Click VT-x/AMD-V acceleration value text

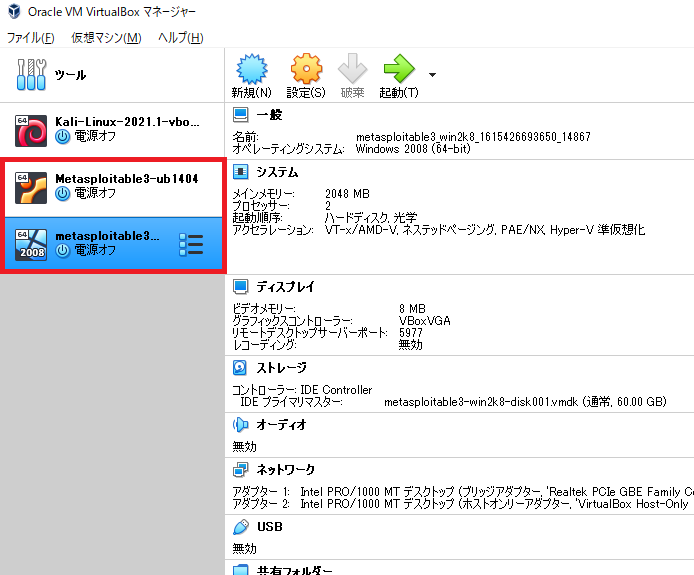[485, 230]
